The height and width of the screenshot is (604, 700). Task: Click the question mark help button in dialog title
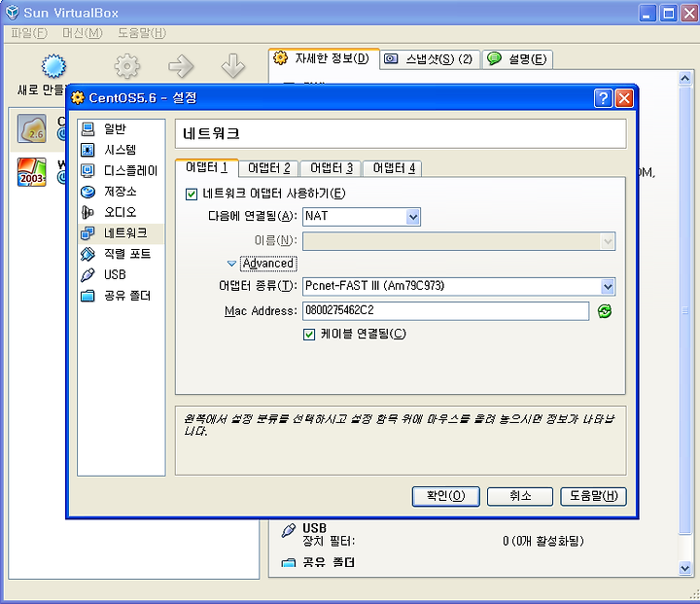603,98
